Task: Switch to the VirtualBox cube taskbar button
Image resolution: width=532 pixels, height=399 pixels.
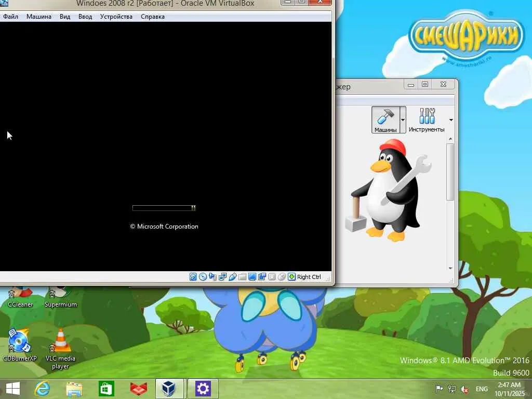Action: [169, 389]
